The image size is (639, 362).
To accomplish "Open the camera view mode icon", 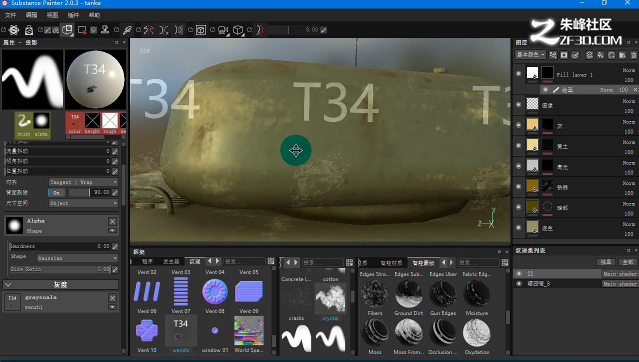I will (x=223, y=30).
